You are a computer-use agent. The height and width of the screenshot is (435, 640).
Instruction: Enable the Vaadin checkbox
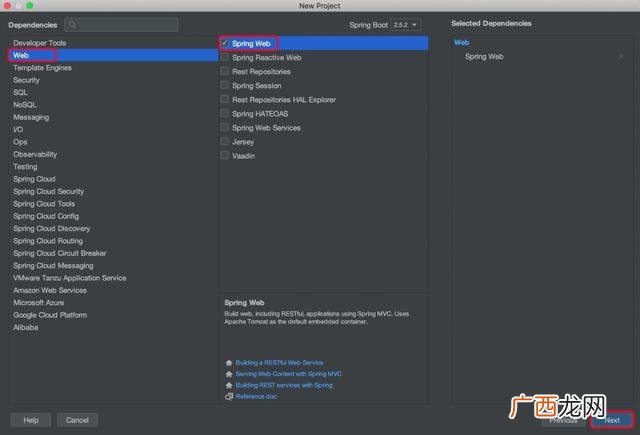pyautogui.click(x=224, y=155)
